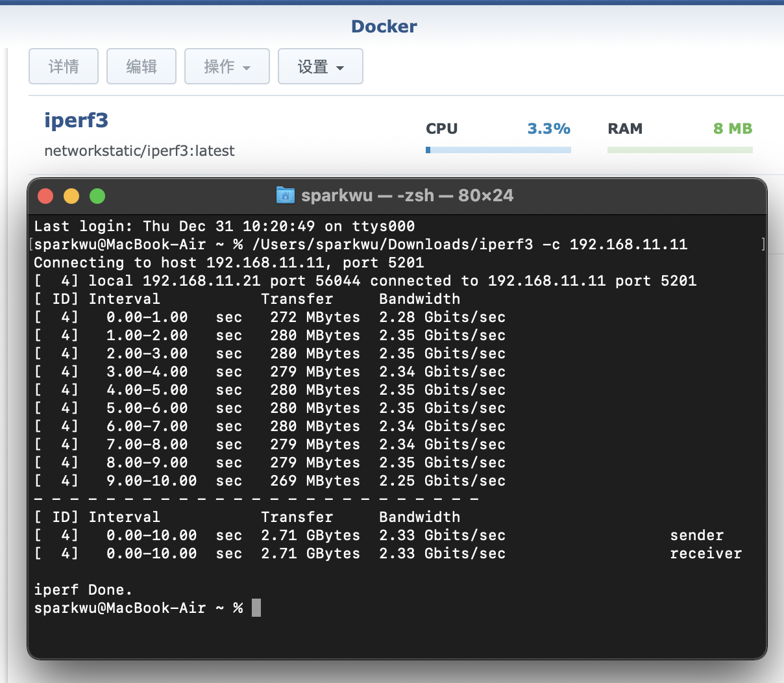784x683 pixels.
Task: Click the terminal cursor at the last prompt
Action: tap(256, 608)
